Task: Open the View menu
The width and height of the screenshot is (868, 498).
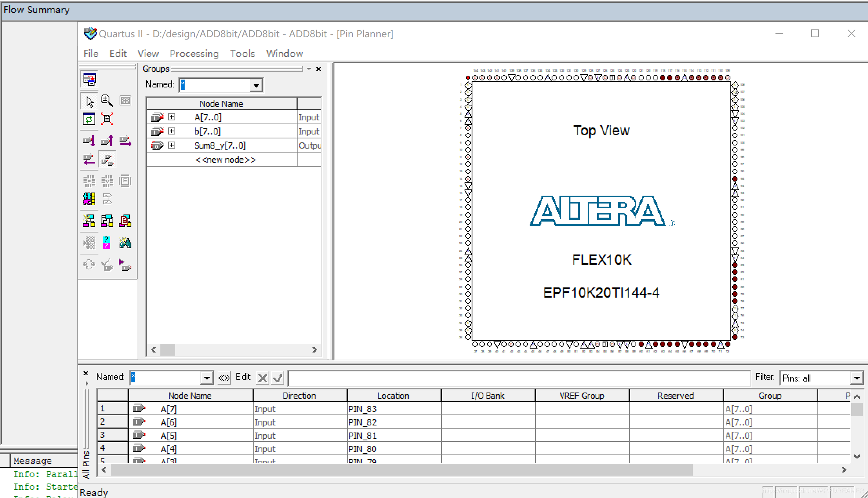Action: (148, 53)
